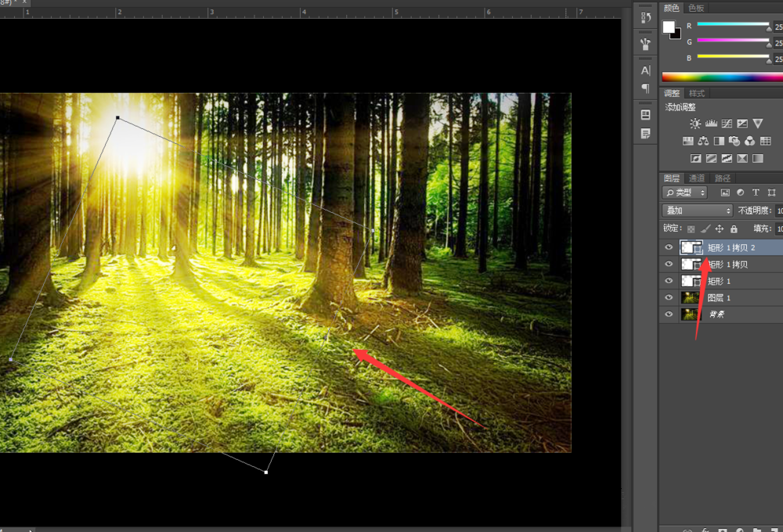Open the 叠加 blend mode dropdown
Image resolution: width=783 pixels, height=532 pixels.
tap(697, 210)
